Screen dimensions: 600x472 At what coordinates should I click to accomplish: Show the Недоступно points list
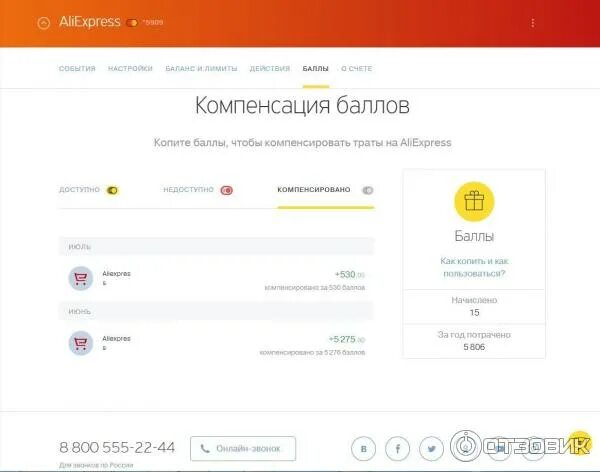198,190
